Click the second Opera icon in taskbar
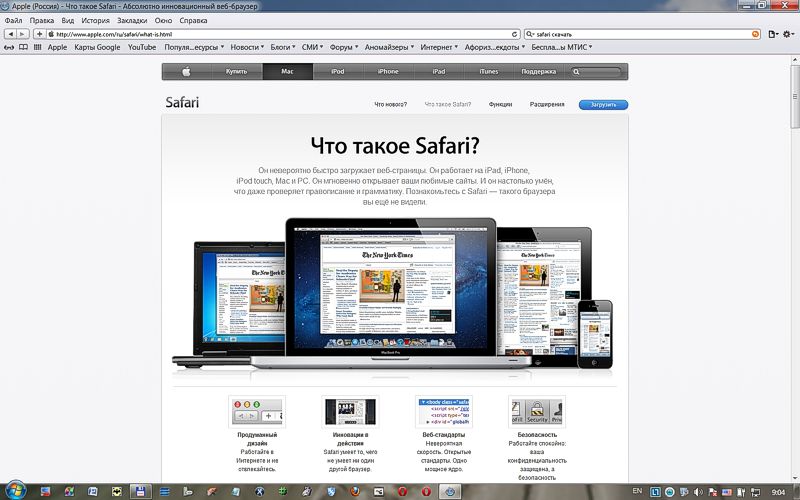This screenshot has height=500, width=800. click(x=427, y=491)
